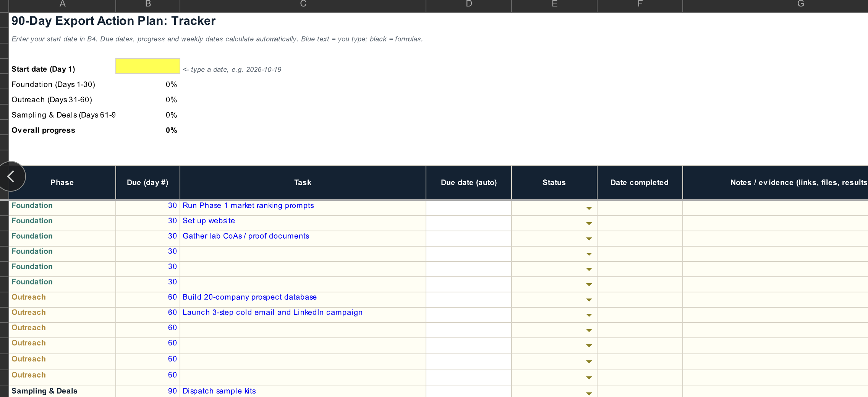Click the due day 90 cell

pos(148,392)
